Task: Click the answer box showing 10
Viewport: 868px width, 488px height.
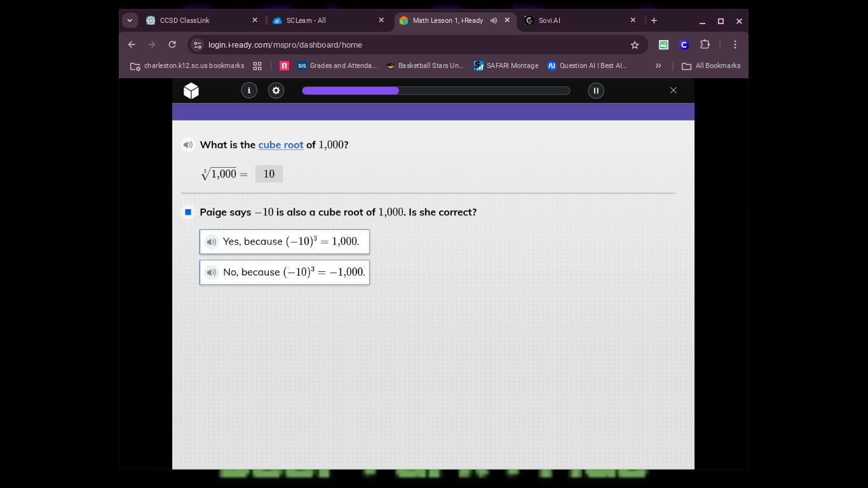Action: coord(269,174)
